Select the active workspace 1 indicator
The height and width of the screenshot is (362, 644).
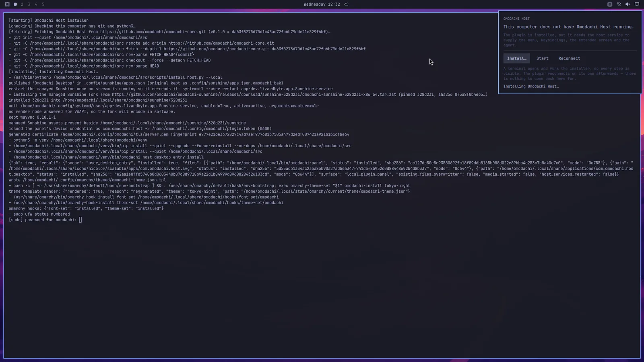pos(15,4)
